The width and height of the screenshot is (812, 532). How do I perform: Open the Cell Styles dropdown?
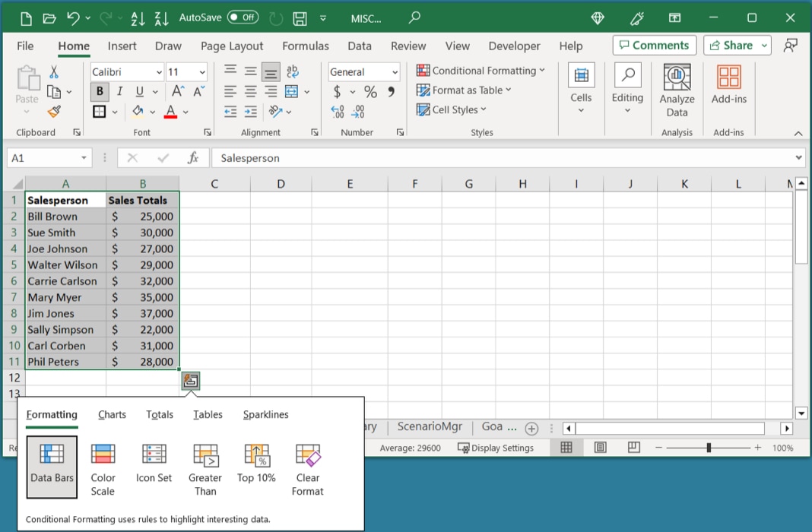452,109
